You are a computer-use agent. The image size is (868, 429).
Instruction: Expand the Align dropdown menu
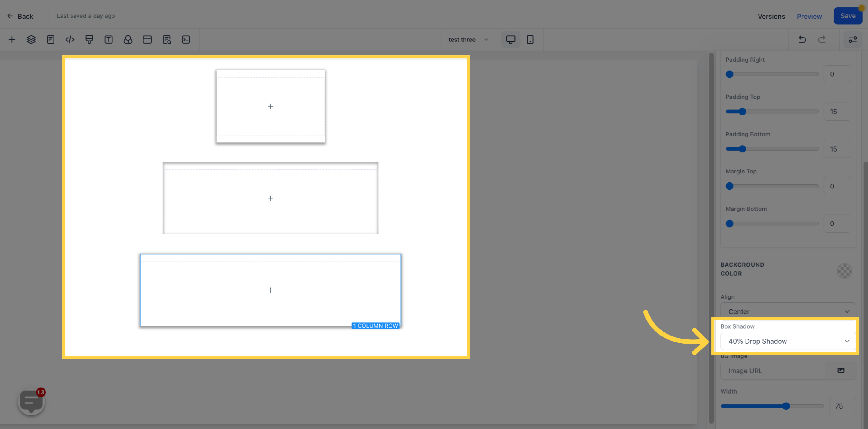(x=786, y=311)
